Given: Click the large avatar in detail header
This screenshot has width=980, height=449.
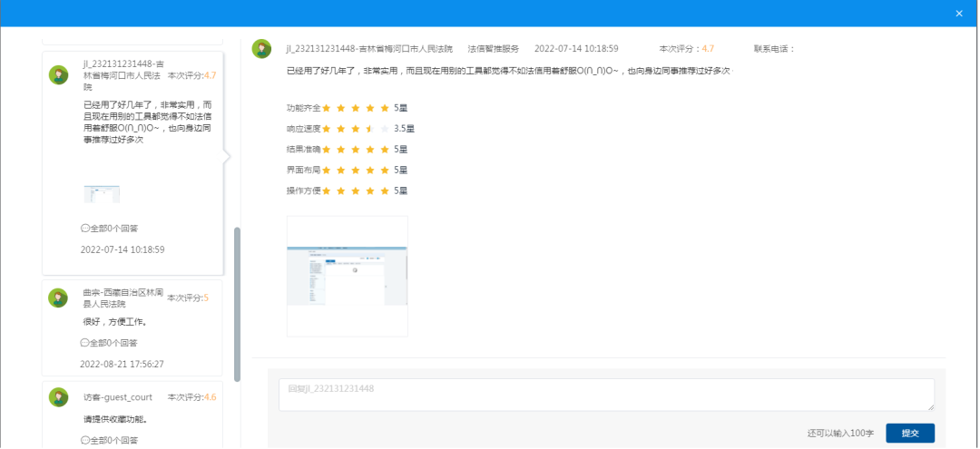Looking at the screenshot, I should 261,49.
